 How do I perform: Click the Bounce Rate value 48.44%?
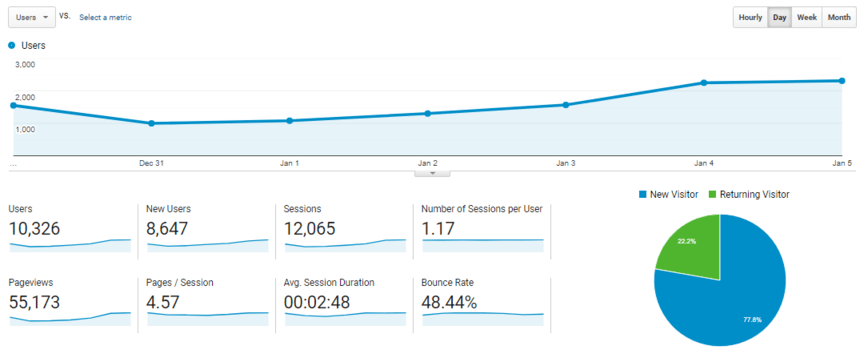449,302
